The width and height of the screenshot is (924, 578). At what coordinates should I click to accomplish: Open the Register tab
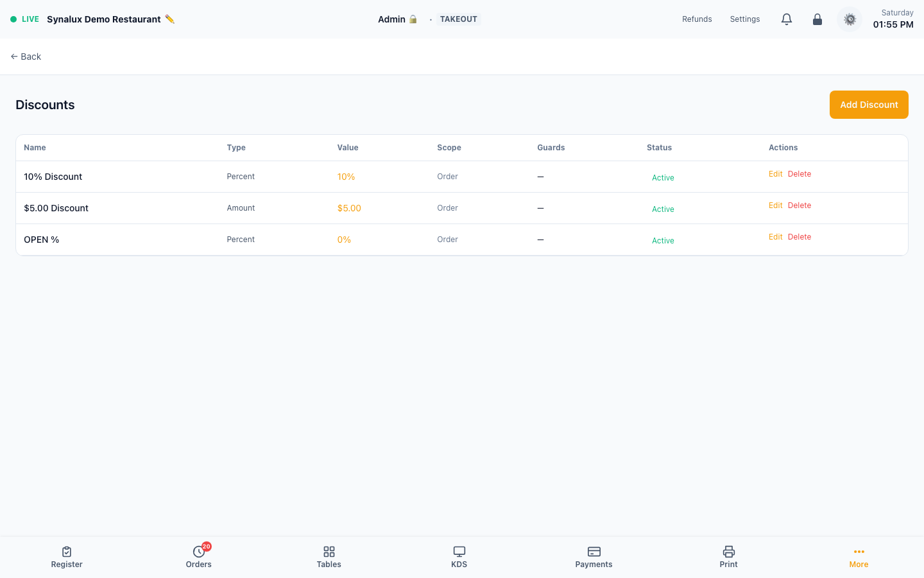67,557
